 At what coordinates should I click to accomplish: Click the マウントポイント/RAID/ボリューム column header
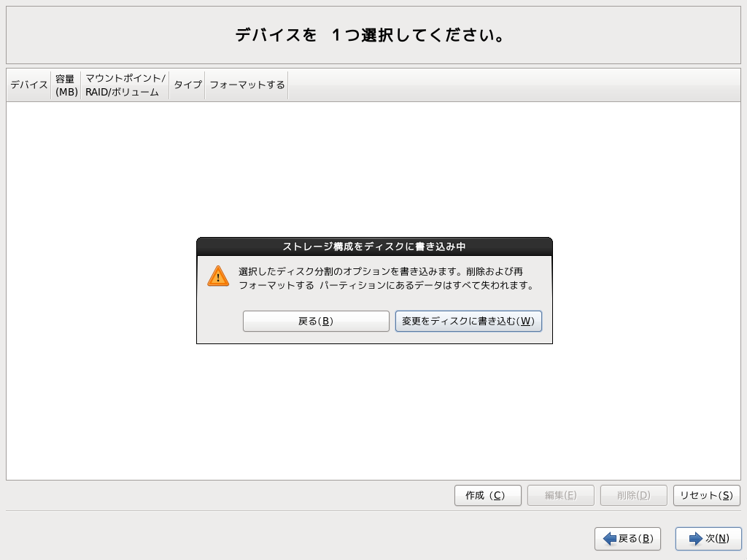pos(125,85)
